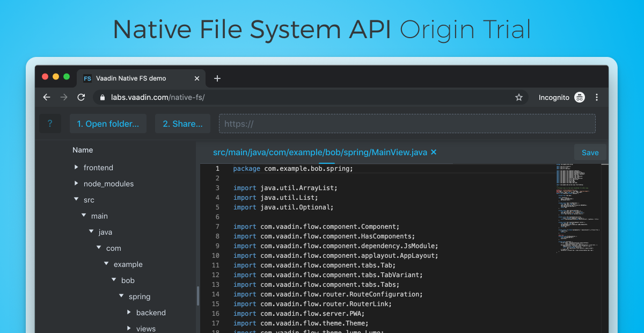Bookmark this page via the star icon
The height and width of the screenshot is (333, 644).
519,97
